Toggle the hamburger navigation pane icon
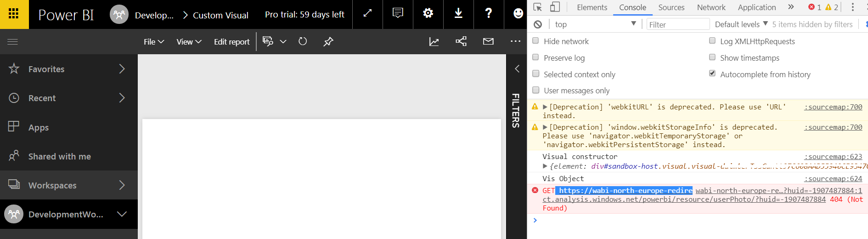This screenshot has width=868, height=239. [x=13, y=42]
